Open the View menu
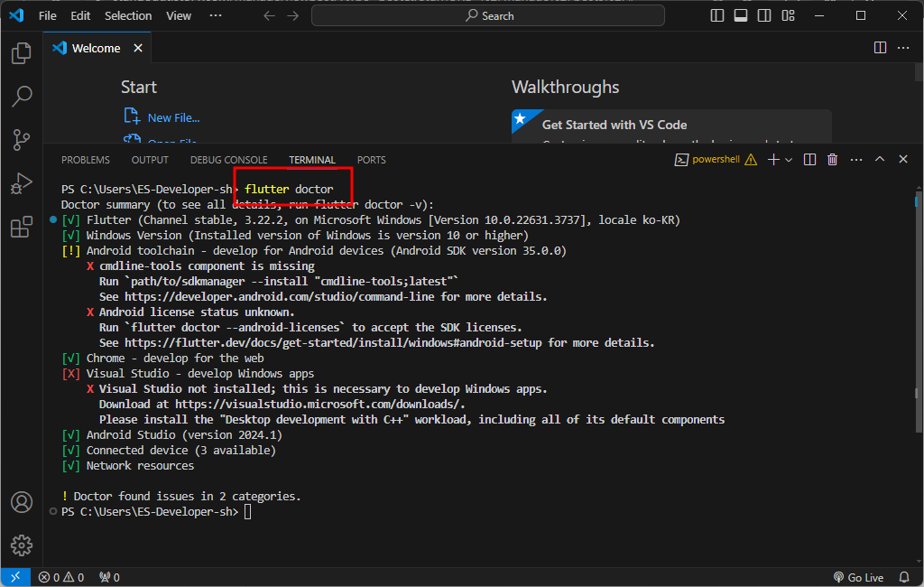This screenshot has height=587, width=924. pos(179,16)
